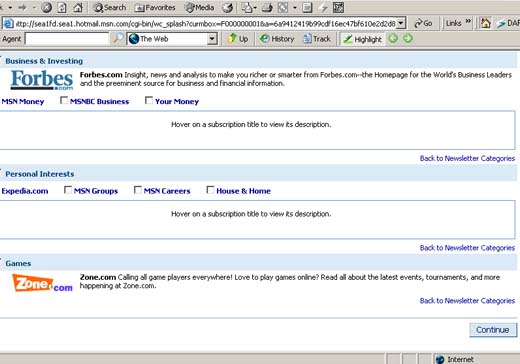Open the MSN Groups title link

96,191
